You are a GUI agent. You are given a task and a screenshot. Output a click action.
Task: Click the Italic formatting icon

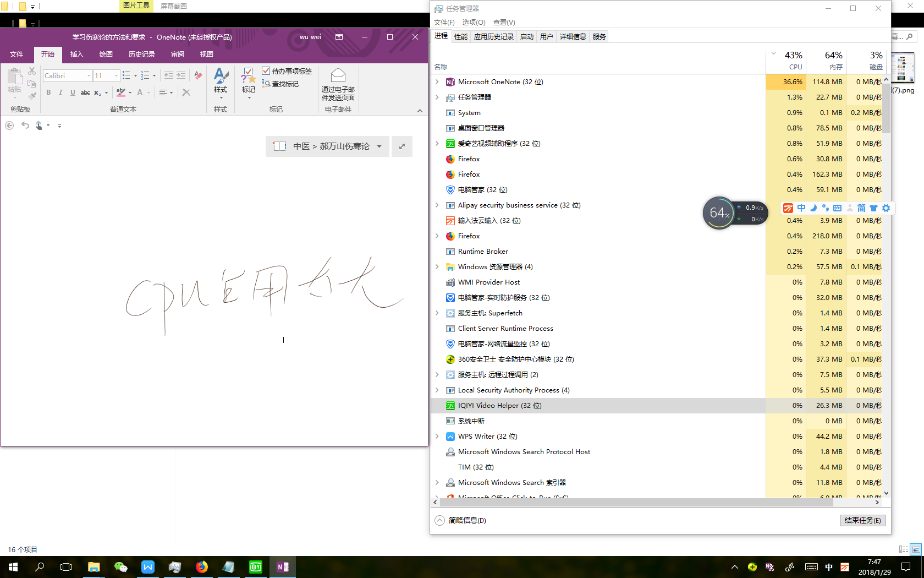[x=61, y=92]
